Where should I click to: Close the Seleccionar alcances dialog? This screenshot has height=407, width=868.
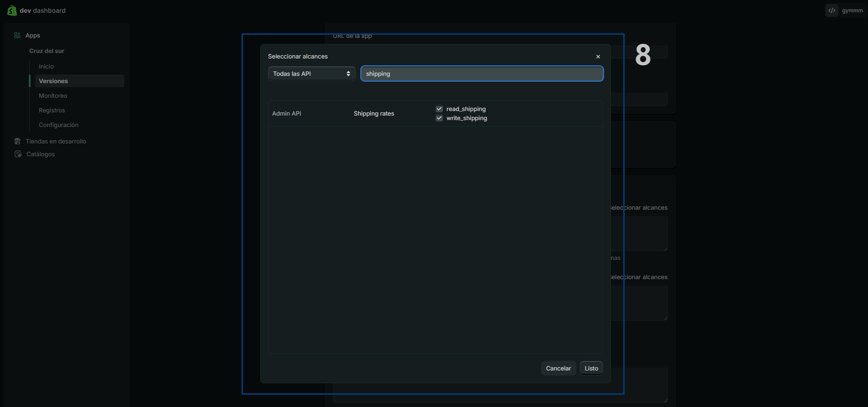pyautogui.click(x=598, y=57)
